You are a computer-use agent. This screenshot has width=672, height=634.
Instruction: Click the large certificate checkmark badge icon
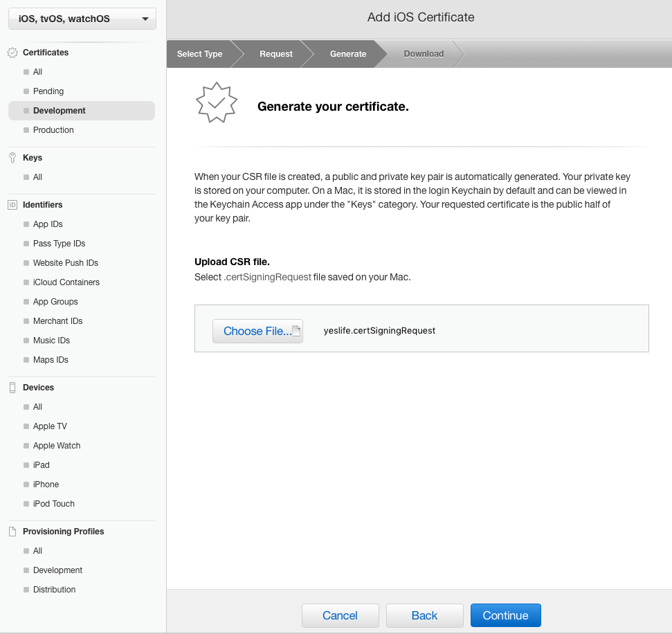[x=217, y=103]
